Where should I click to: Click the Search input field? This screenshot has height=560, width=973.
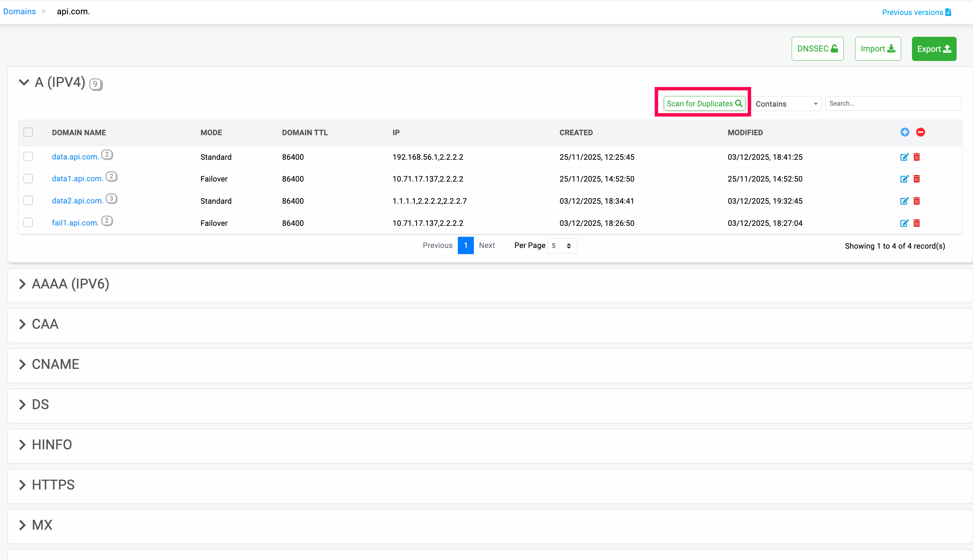[x=893, y=104]
